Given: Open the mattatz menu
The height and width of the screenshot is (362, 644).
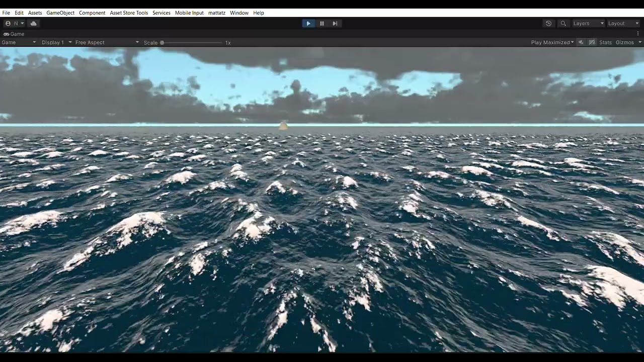Looking at the screenshot, I should (217, 13).
